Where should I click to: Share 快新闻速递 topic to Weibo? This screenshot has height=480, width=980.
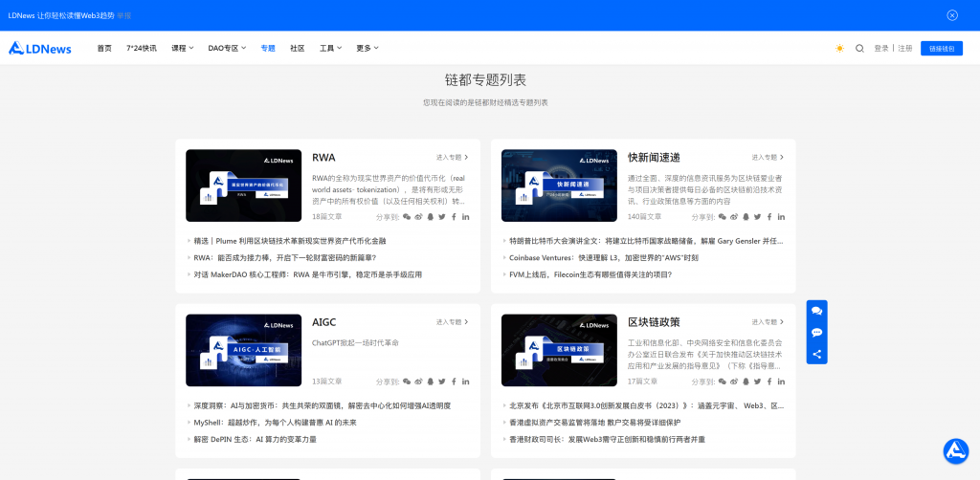(734, 217)
